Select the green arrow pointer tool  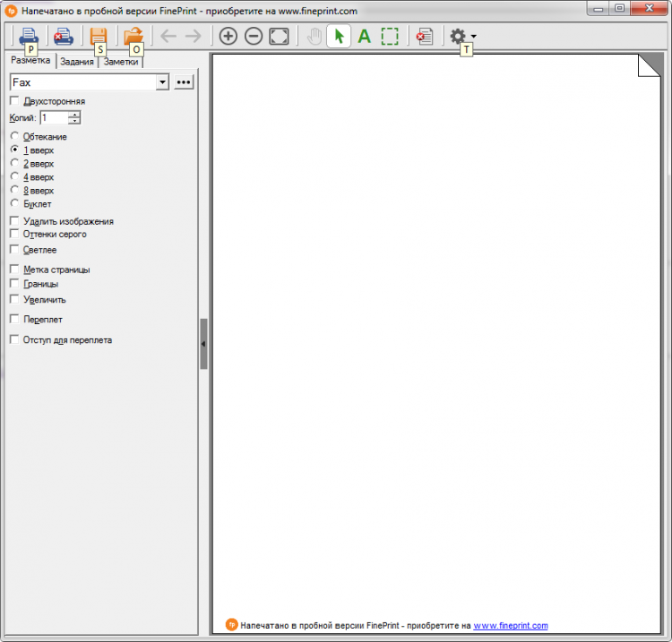(x=339, y=36)
